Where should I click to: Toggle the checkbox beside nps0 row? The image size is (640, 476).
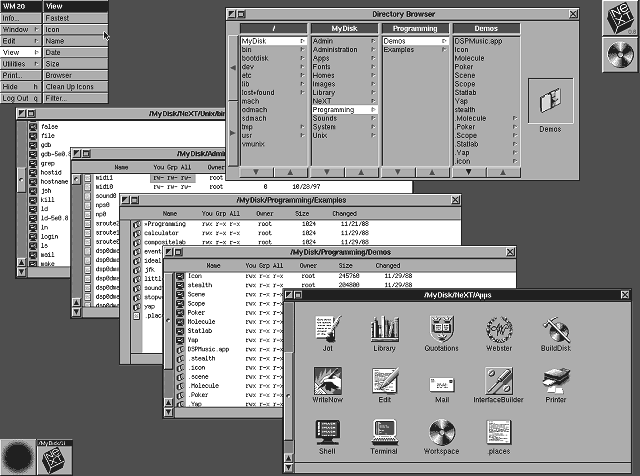pos(87,205)
